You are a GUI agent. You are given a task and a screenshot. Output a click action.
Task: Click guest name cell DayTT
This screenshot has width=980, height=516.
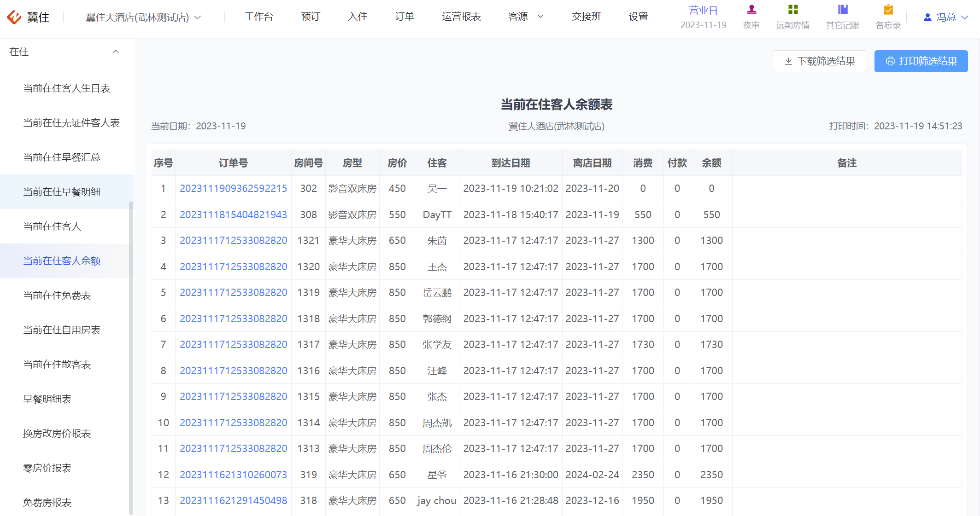pos(437,215)
